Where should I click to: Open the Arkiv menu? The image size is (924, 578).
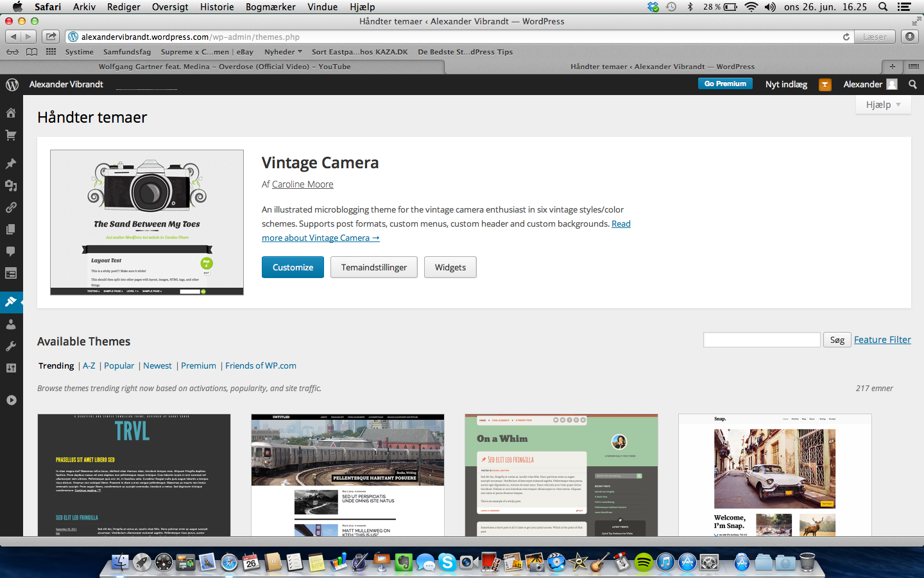pos(84,7)
